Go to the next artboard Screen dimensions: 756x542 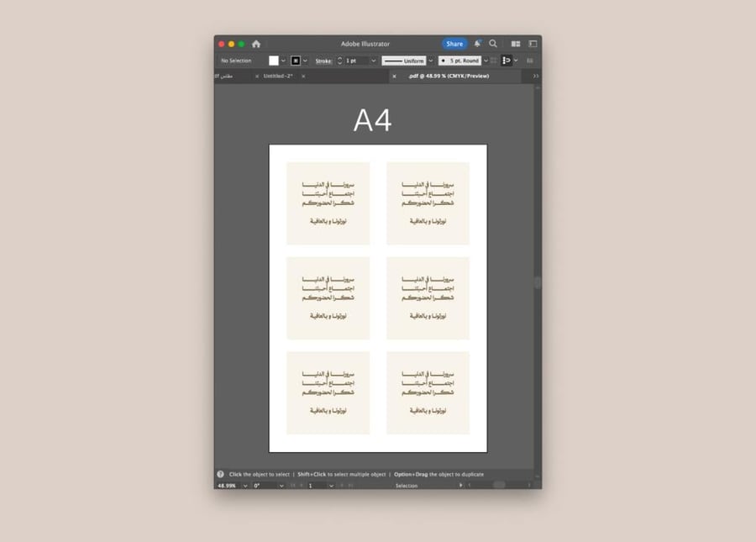(x=342, y=486)
